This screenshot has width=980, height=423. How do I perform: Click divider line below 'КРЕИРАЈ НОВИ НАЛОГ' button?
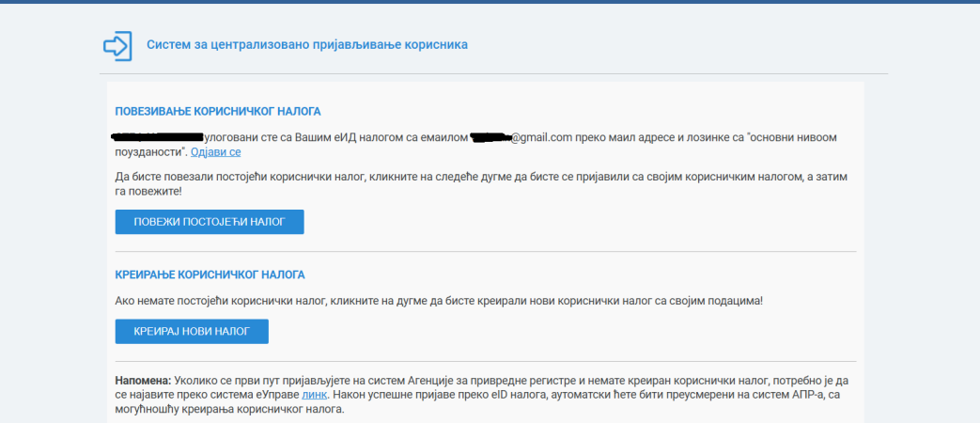[486, 361]
